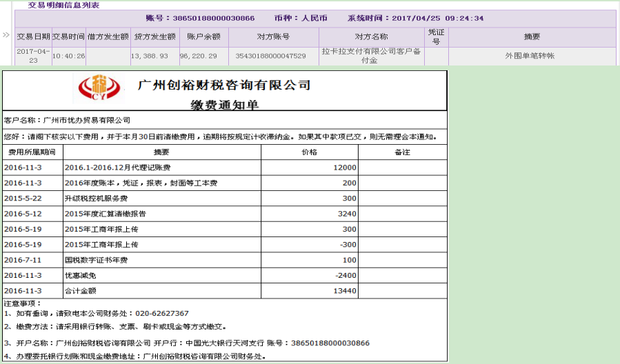Click the red CY company logo

pos(98,88)
